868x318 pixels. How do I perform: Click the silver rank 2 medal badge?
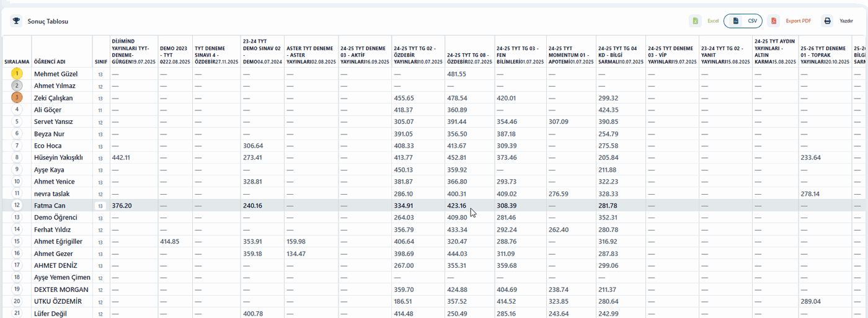coord(17,86)
